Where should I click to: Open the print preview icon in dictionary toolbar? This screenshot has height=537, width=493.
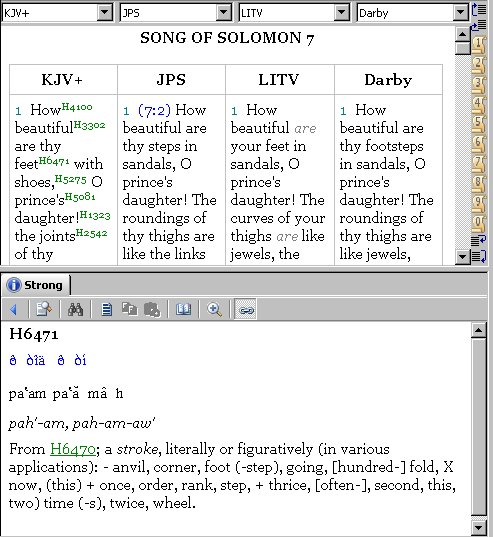(44, 310)
